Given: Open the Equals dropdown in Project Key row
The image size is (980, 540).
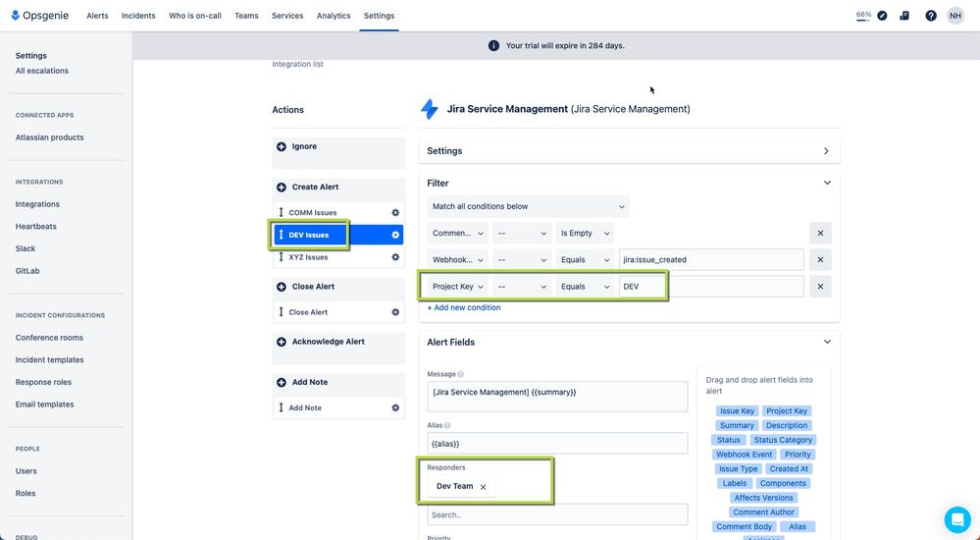Looking at the screenshot, I should [585, 287].
